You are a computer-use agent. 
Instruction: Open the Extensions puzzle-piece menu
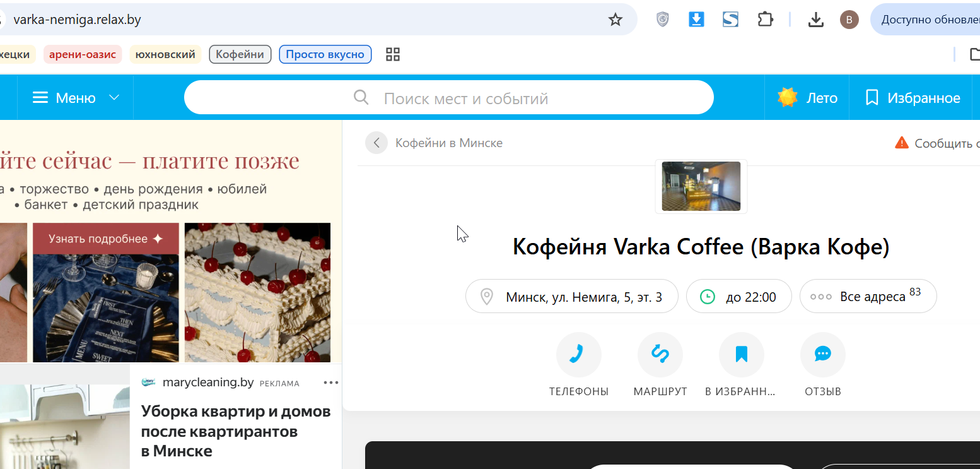765,20
